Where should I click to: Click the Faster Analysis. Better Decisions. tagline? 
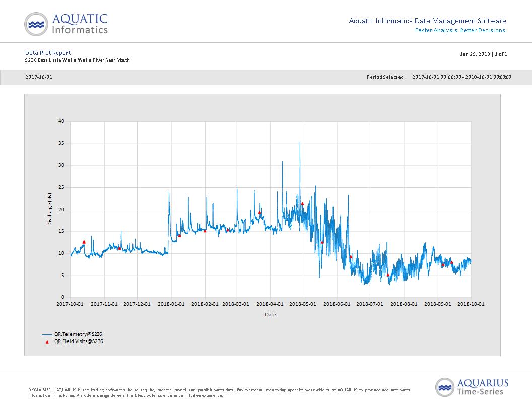461,31
